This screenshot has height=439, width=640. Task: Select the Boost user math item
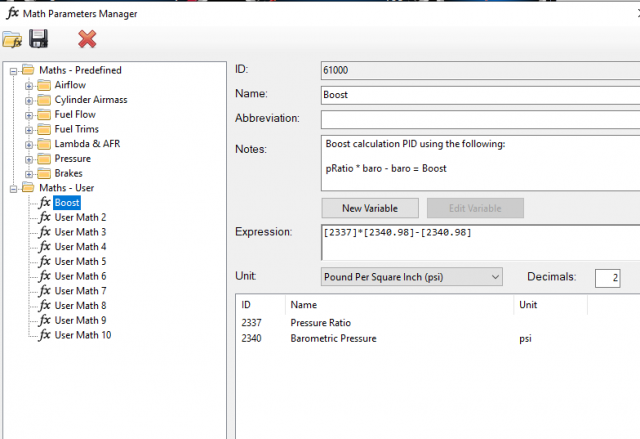pyautogui.click(x=67, y=203)
